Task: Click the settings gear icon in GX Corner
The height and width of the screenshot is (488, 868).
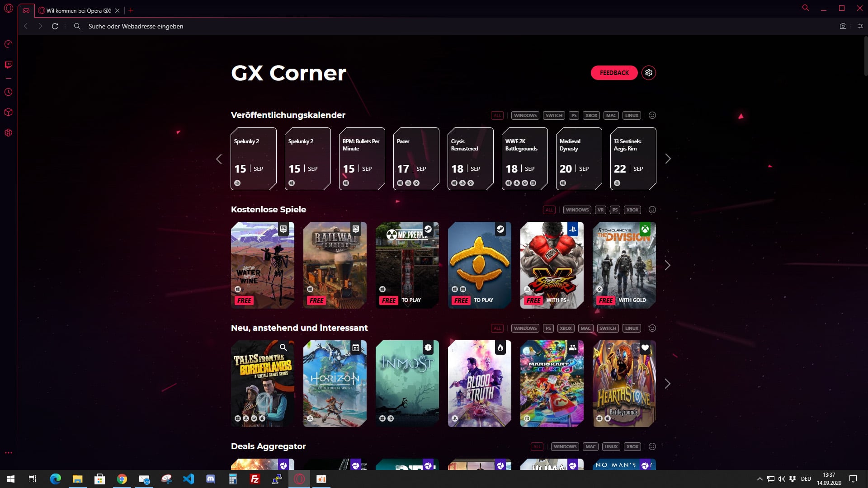Action: click(649, 73)
